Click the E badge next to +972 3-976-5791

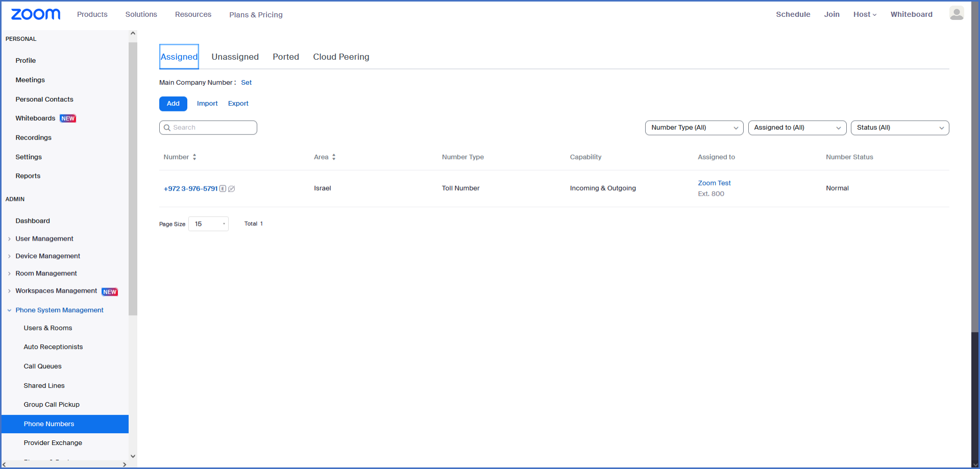click(x=223, y=189)
